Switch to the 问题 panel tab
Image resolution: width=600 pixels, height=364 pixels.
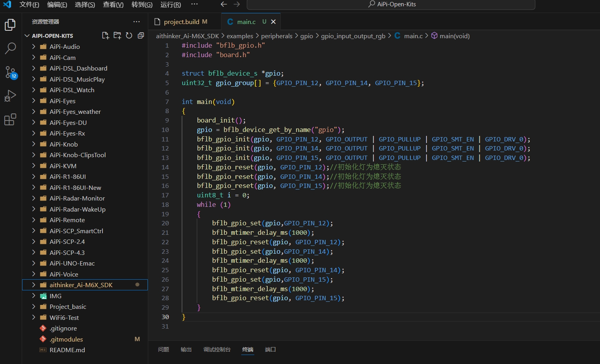click(164, 349)
